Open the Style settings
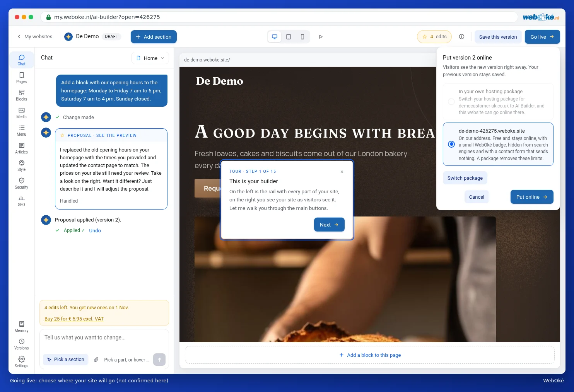Image resolution: width=574 pixels, height=392 pixels. pyautogui.click(x=21, y=165)
